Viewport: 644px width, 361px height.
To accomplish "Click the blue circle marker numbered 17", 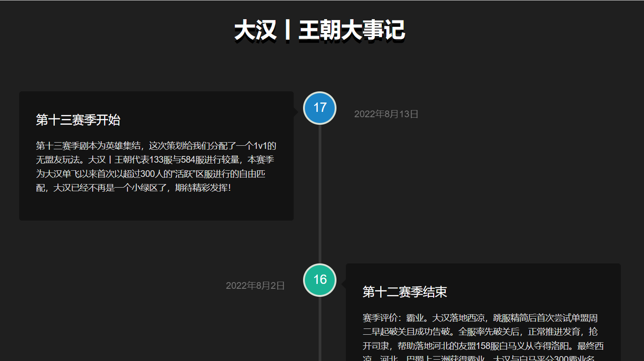I will pos(320,108).
